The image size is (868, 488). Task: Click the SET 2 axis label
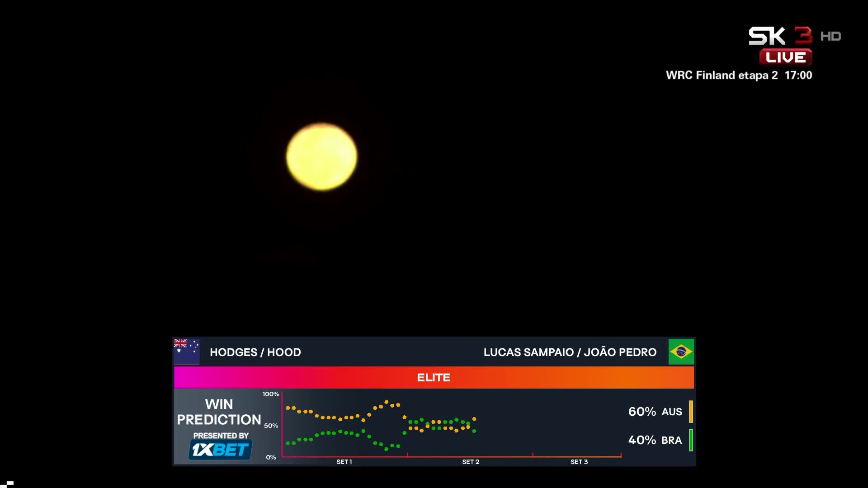tap(471, 462)
